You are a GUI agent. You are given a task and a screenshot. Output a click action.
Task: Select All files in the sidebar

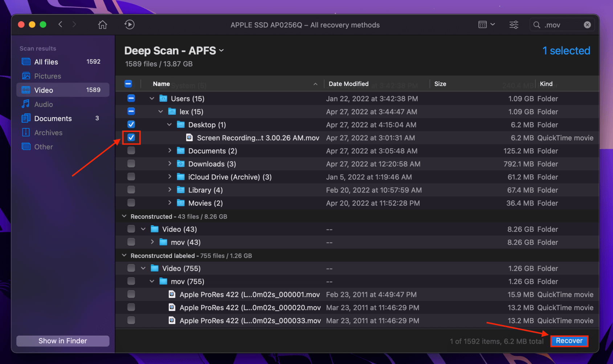pos(63,62)
